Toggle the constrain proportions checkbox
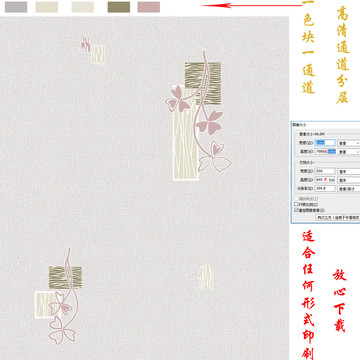Image resolution: width=360 pixels, height=360 pixels. [296, 204]
